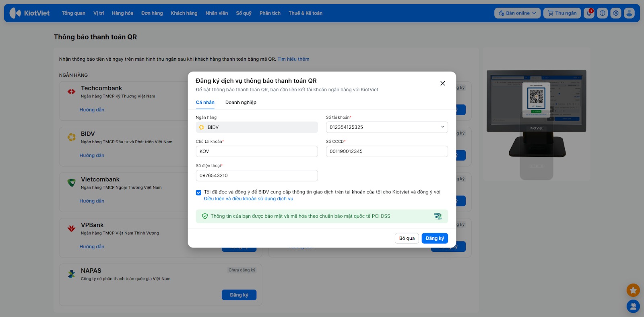Open the Hàng hóa menu
Screen dimensions: 644x317
click(x=122, y=13)
